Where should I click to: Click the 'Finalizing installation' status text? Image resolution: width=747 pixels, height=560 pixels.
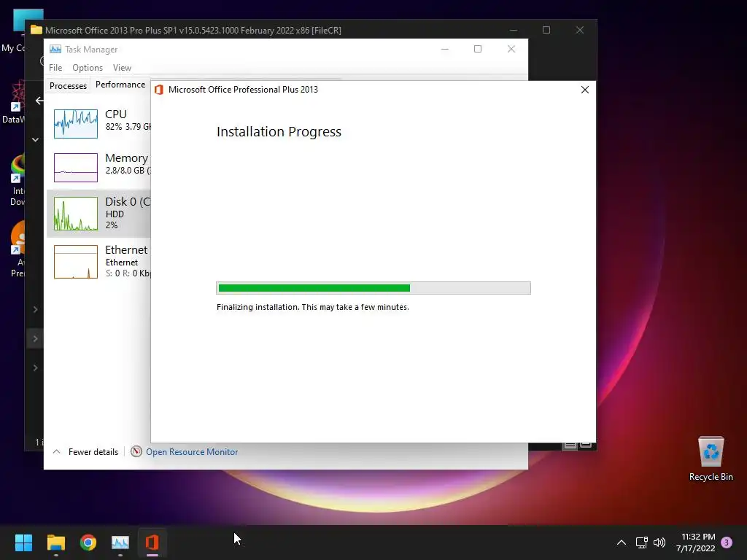click(x=312, y=307)
